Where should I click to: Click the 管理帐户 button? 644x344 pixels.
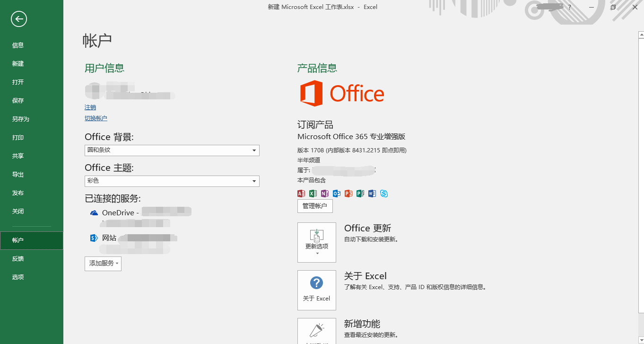[x=314, y=206]
